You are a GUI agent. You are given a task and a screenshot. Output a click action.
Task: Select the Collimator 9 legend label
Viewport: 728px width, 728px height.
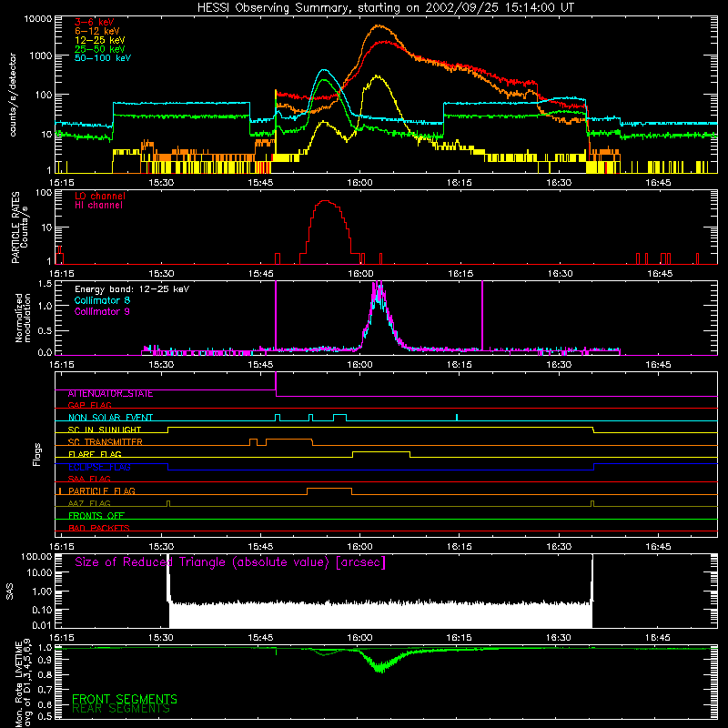(103, 311)
